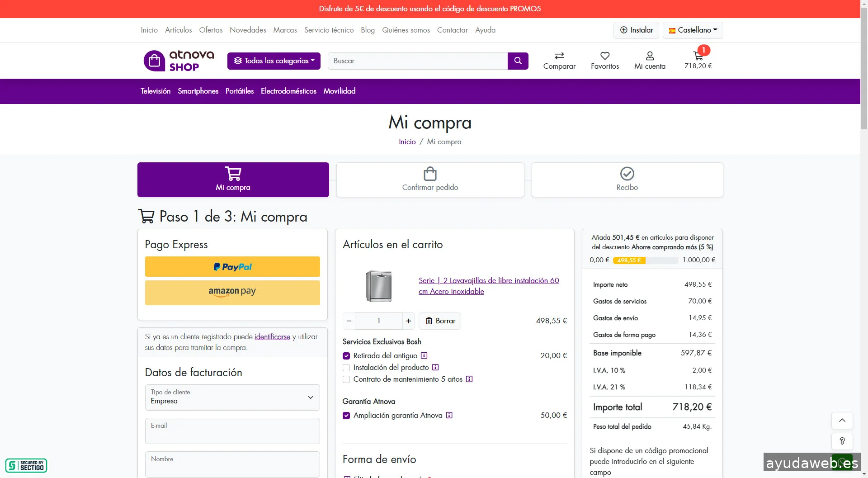
Task: Open the Tipo de cliente select box
Action: pos(232,397)
